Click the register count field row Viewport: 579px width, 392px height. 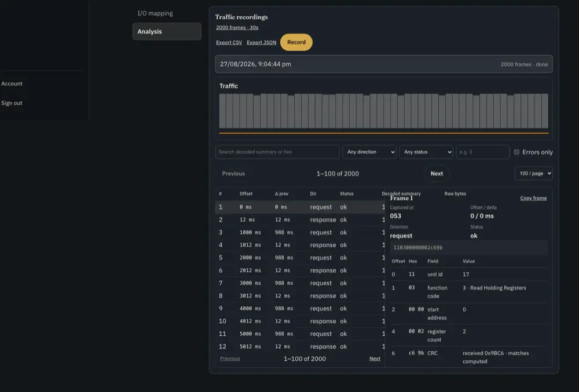pyautogui.click(x=470, y=335)
